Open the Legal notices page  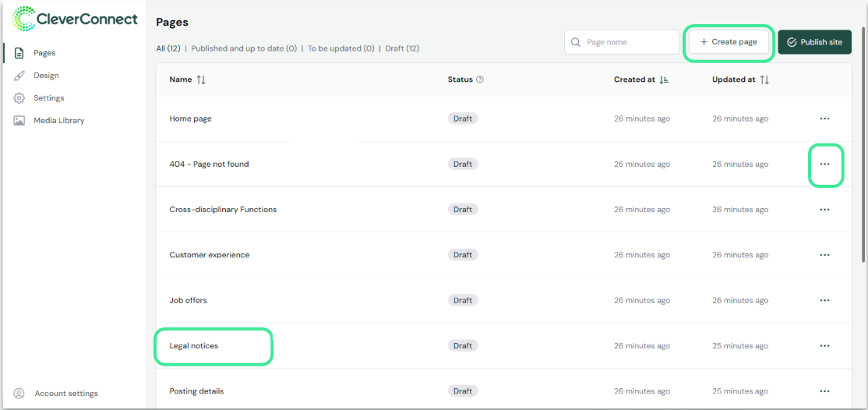(x=194, y=346)
